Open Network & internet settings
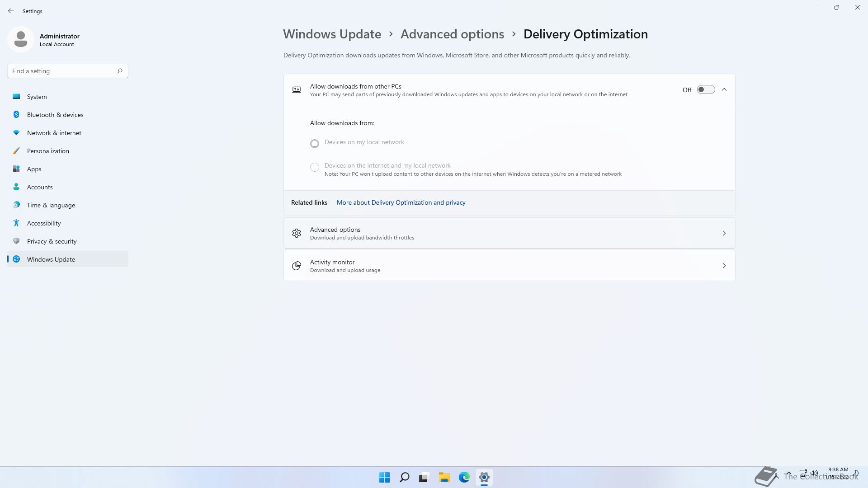Image resolution: width=868 pixels, height=488 pixels. (68, 133)
